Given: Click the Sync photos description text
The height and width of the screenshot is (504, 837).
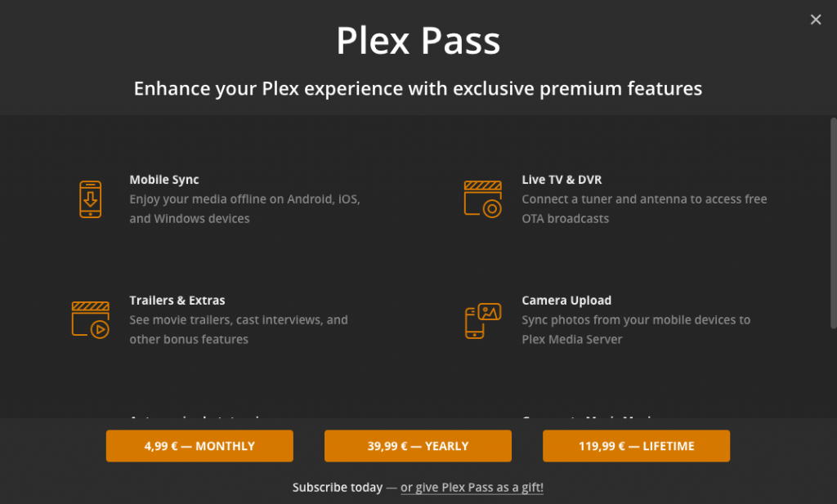Looking at the screenshot, I should [x=636, y=330].
